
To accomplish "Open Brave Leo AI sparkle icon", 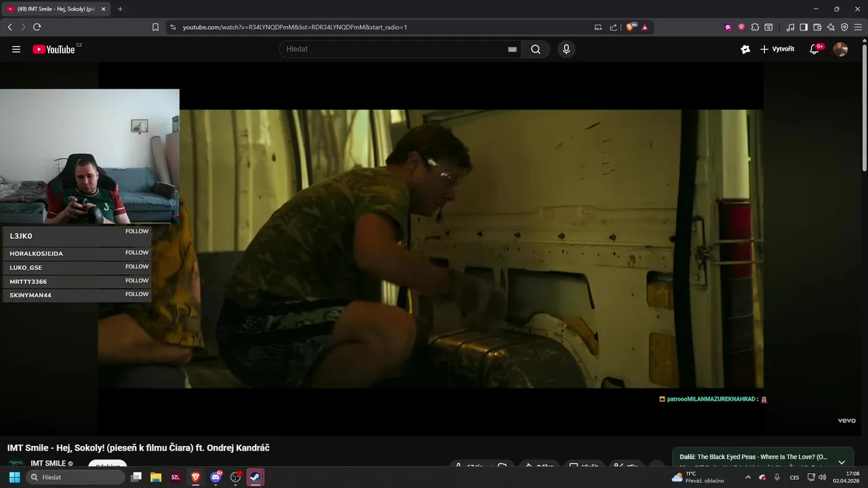I will pos(831,27).
